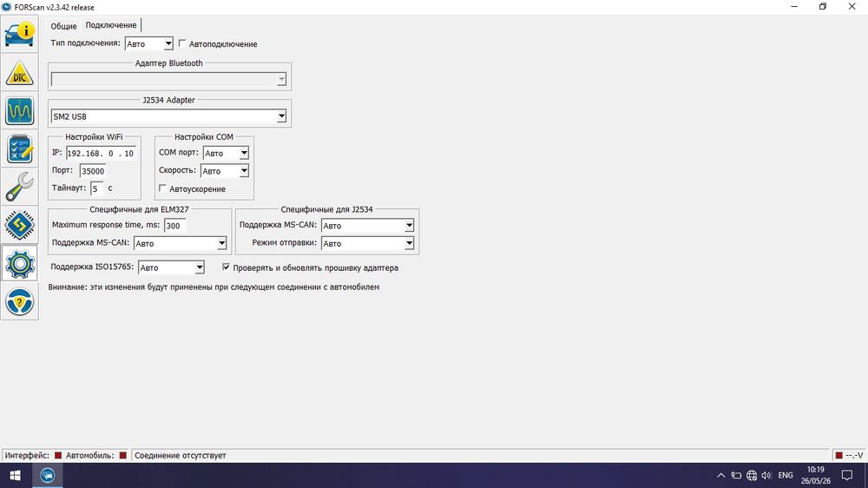Open ELM327 Поддержка MS-CAN dropdown

(x=180, y=243)
